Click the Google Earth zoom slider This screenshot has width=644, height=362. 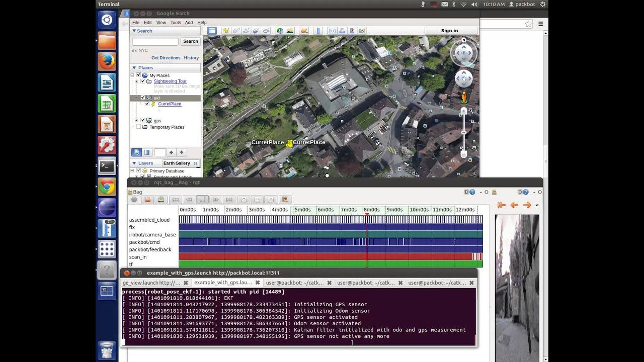coord(464,133)
